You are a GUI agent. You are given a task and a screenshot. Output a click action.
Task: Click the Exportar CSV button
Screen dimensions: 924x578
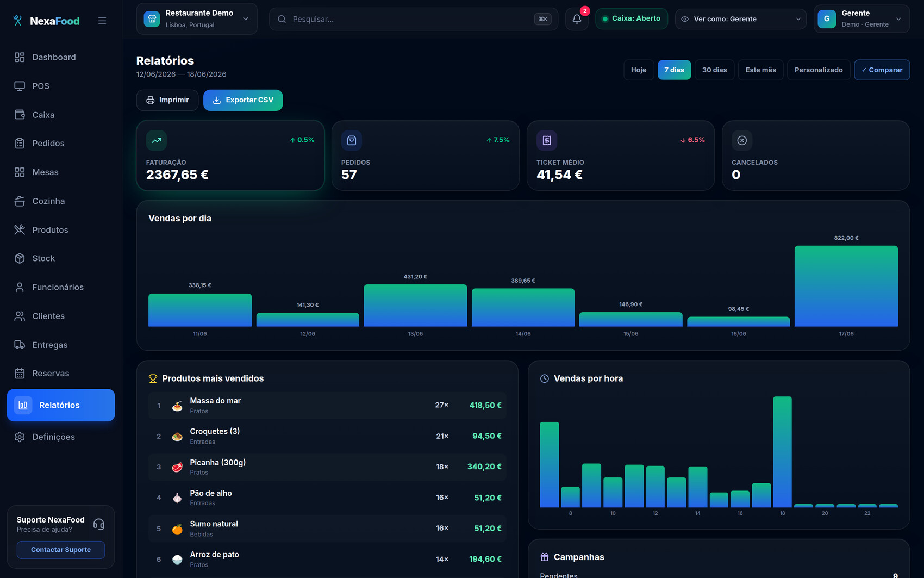(243, 100)
